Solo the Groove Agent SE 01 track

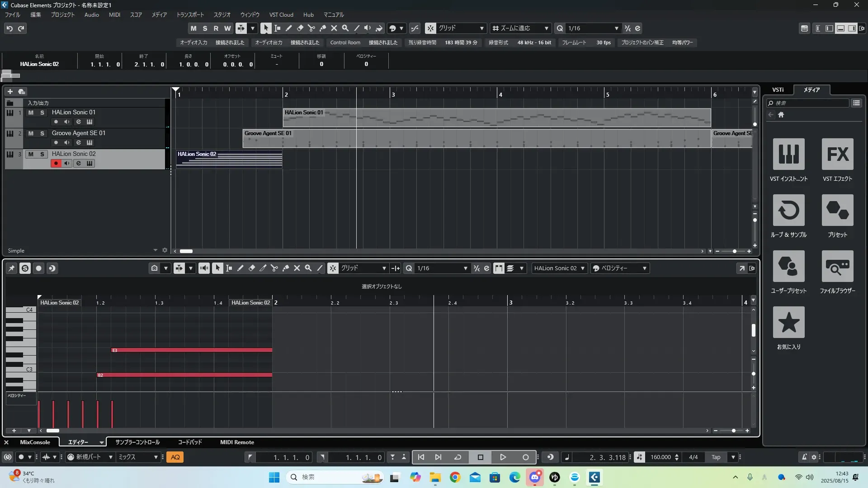[x=42, y=133]
